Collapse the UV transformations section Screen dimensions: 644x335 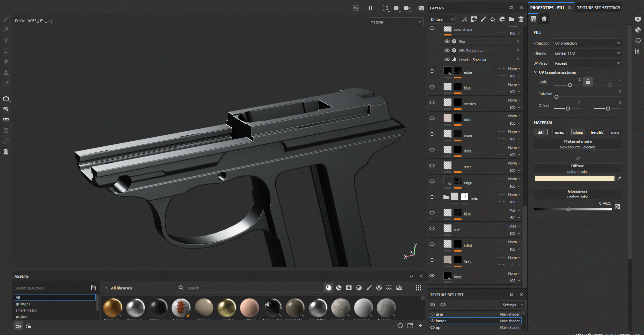point(536,72)
